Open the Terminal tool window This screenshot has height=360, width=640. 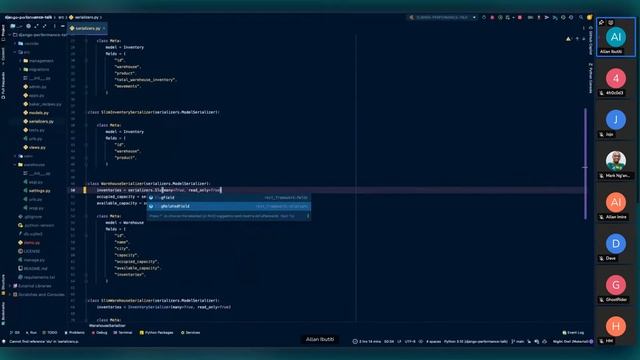pos(123,333)
